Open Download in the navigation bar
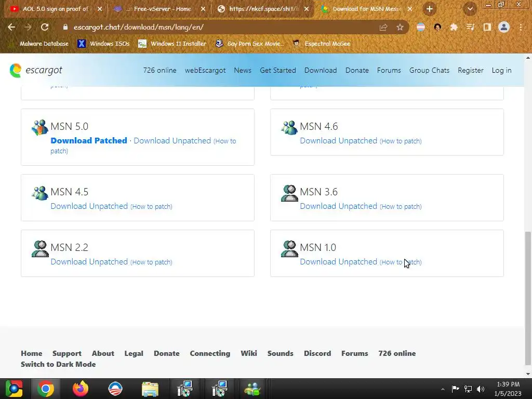Screen dimensions: 532x399 point(321,70)
